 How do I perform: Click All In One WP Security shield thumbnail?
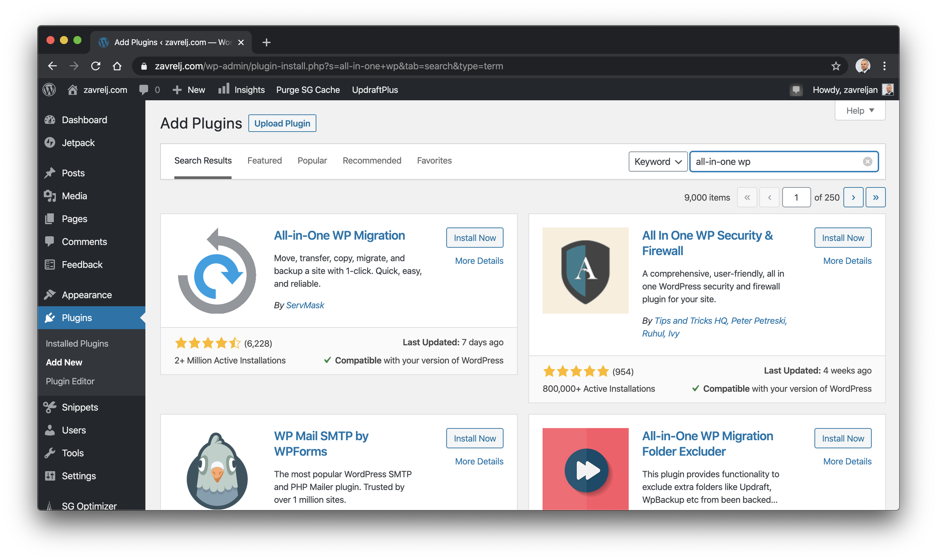point(585,271)
